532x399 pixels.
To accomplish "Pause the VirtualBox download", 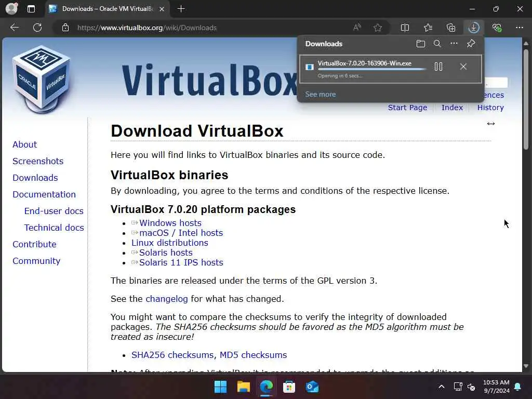I will (x=438, y=66).
